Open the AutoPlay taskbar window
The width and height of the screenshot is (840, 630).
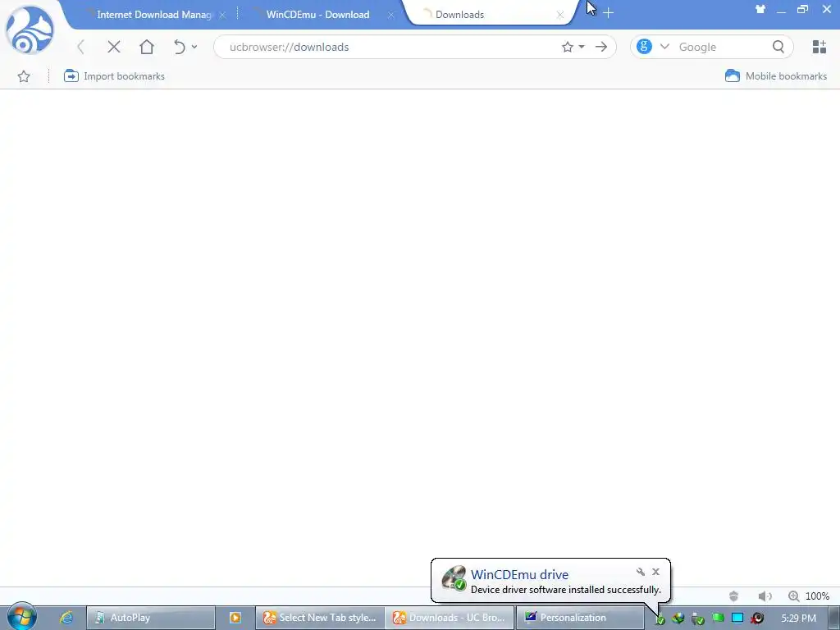coord(151,618)
